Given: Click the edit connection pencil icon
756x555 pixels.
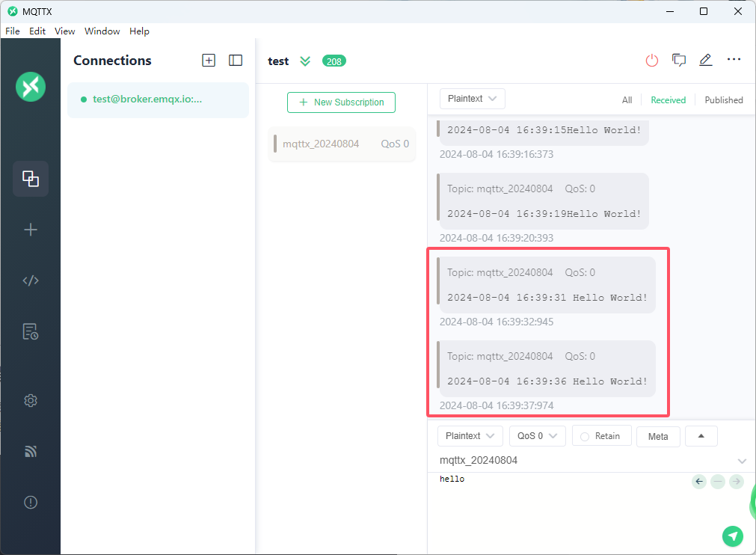Looking at the screenshot, I should click(x=705, y=61).
